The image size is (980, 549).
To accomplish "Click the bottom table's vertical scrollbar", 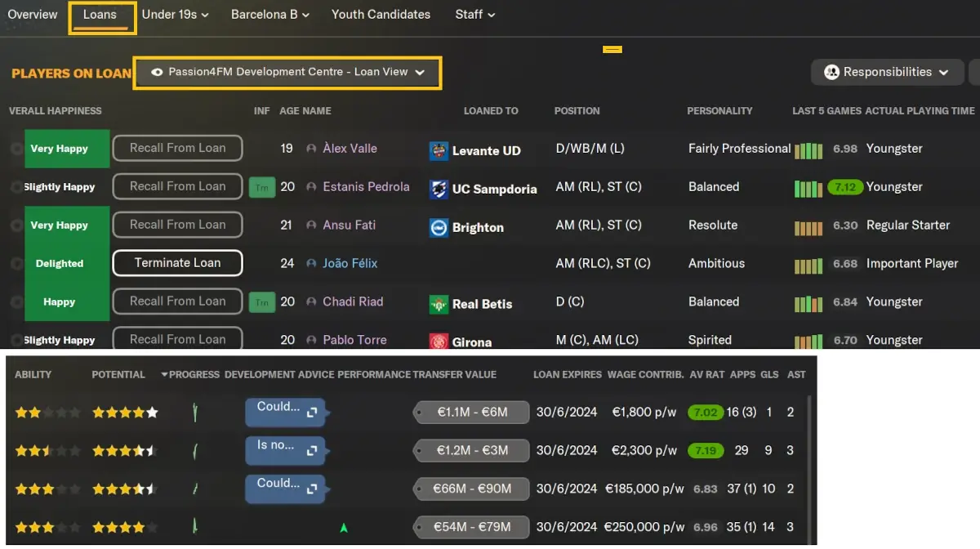I will pos(810,470).
